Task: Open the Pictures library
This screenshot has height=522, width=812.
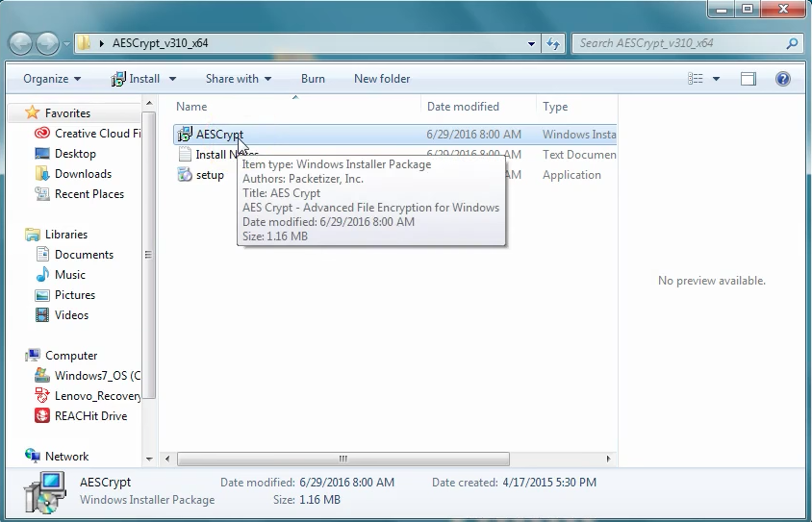Action: tap(75, 295)
